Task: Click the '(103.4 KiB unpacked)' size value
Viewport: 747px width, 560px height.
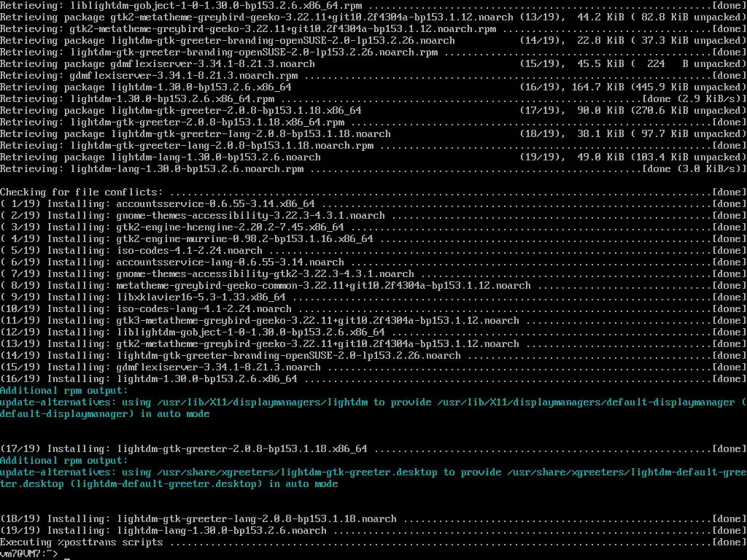Action: click(x=689, y=157)
